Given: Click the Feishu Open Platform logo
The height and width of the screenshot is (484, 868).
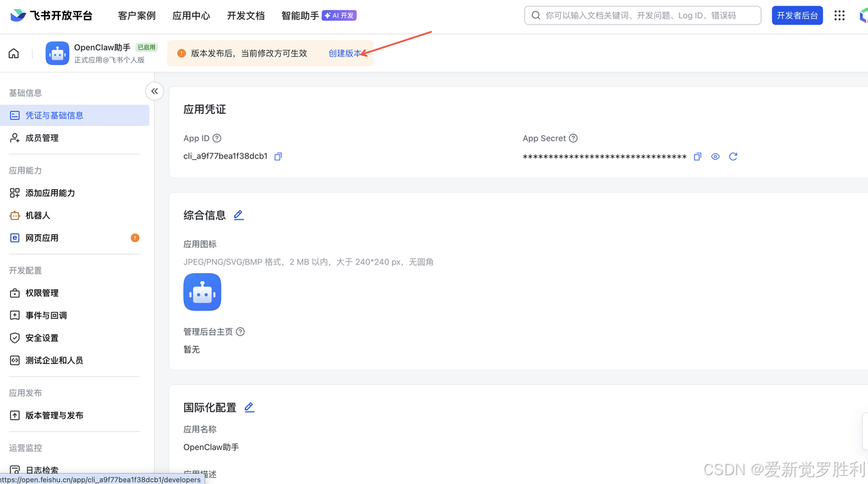Looking at the screenshot, I should coord(52,16).
